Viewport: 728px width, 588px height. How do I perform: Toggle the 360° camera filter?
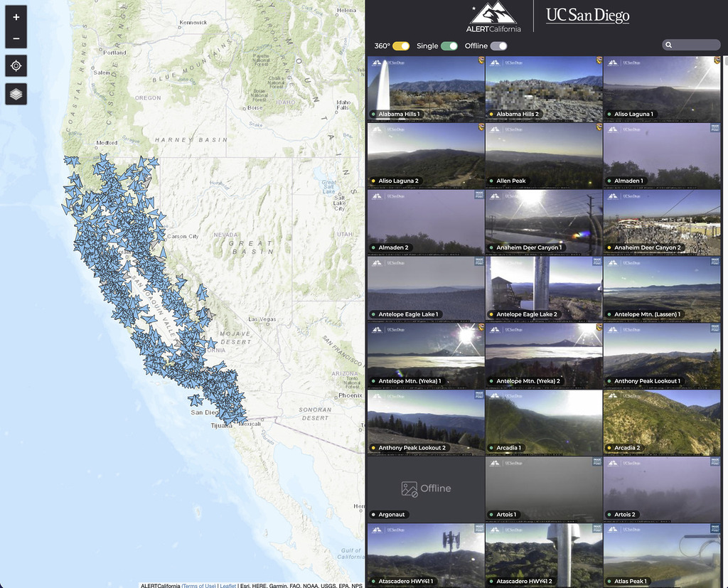click(401, 46)
